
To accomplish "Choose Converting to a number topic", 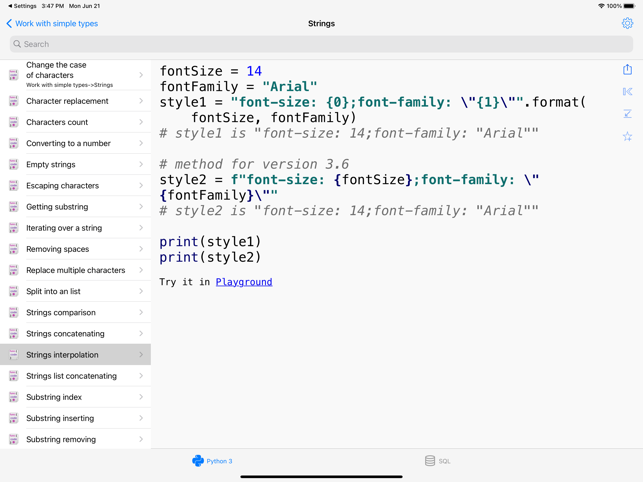I will click(x=68, y=144).
